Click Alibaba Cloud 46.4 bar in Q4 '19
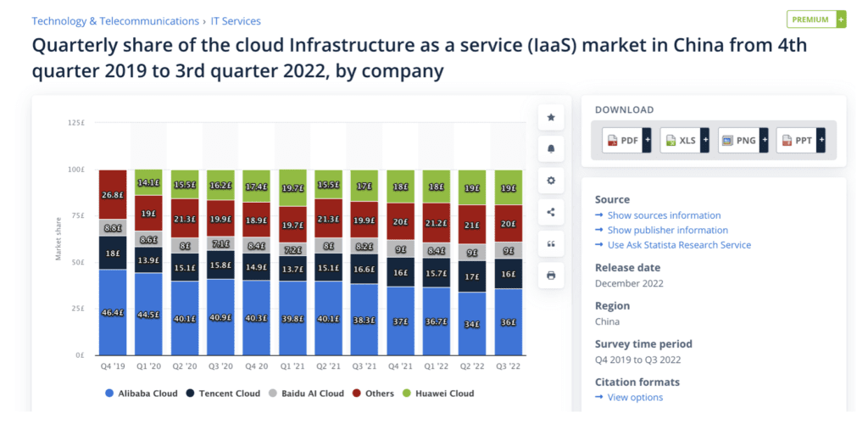Screen dimensions: 868x435 (x=113, y=312)
